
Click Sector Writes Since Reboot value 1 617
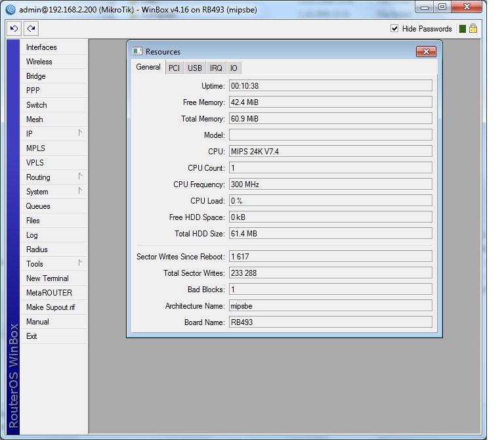click(x=331, y=257)
